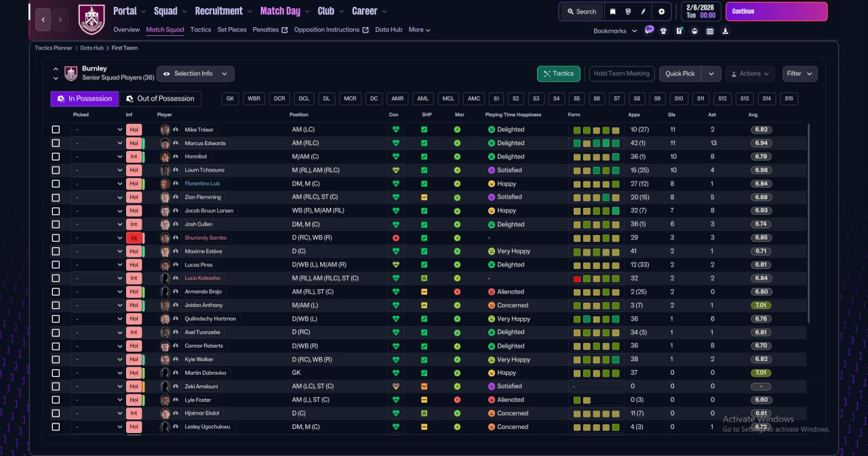Open the calendar icon in bookmarks row
Image resolution: width=868 pixels, height=456 pixels.
[x=710, y=30]
